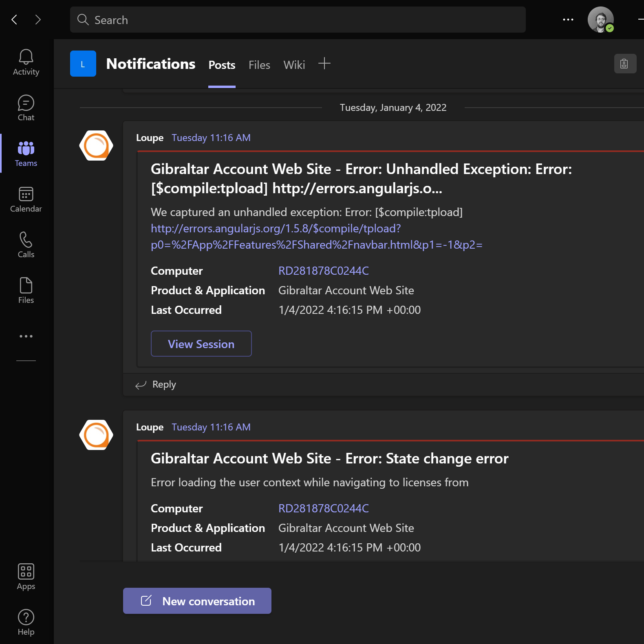
Task: Click 'We captured an unhandled exception' text
Action: 307,212
